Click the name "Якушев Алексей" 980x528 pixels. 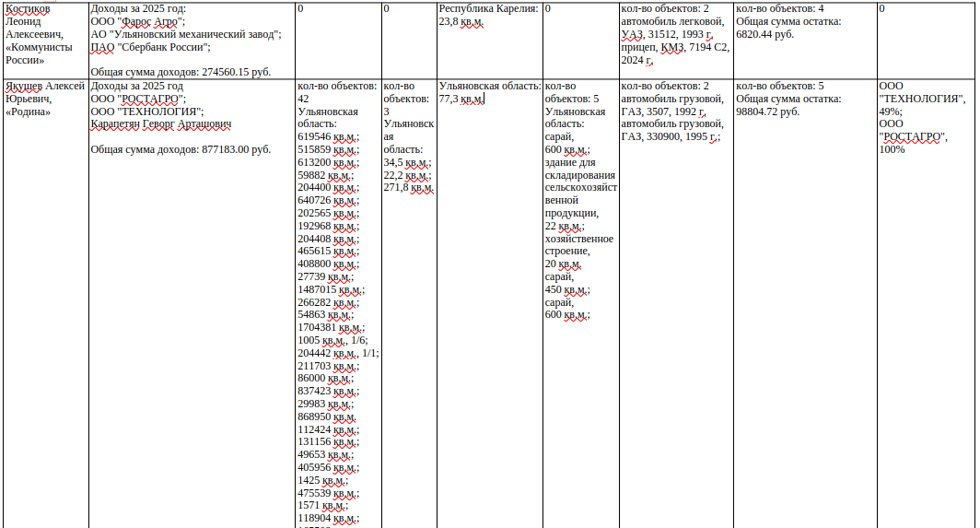45,86
